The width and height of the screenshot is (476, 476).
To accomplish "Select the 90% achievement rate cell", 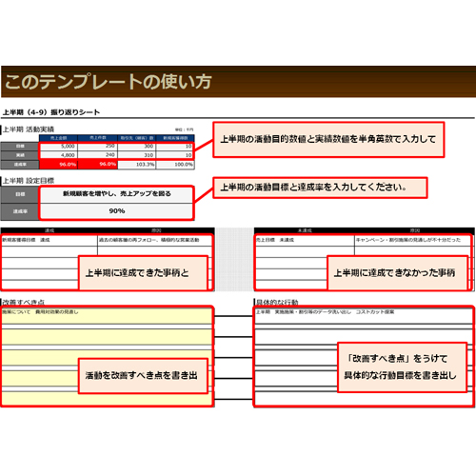I will coord(116,211).
